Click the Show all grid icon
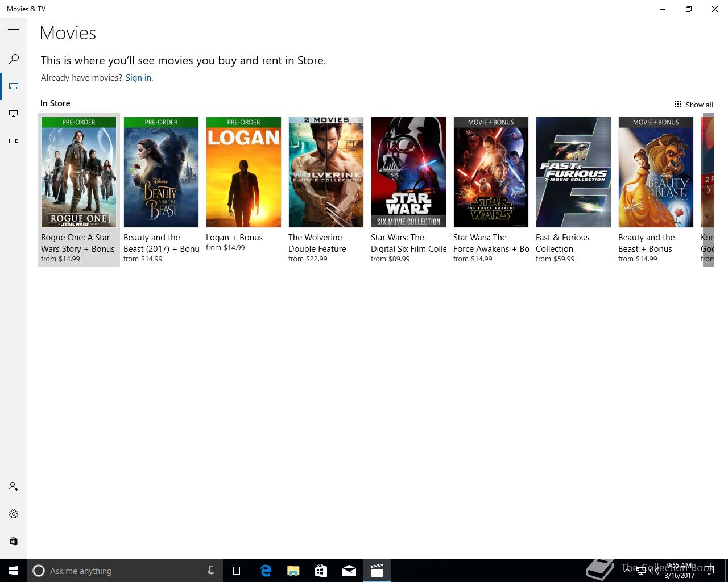This screenshot has height=582, width=728. [x=677, y=104]
